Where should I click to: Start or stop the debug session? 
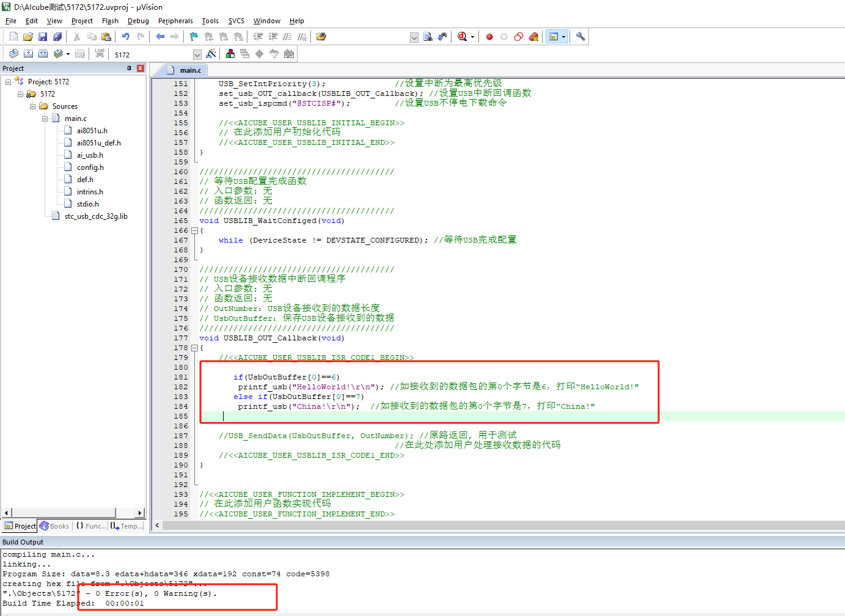click(462, 37)
